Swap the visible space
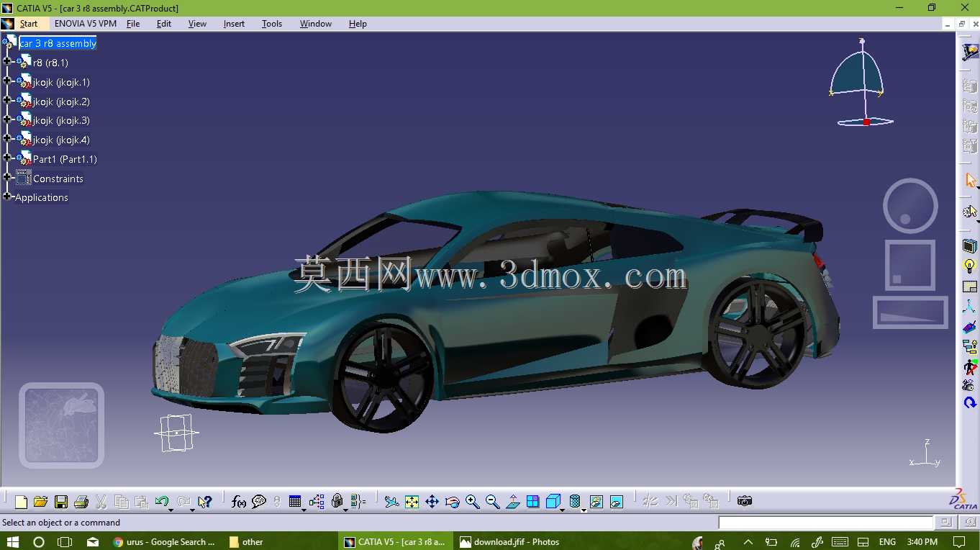This screenshot has height=550, width=980. (x=617, y=502)
